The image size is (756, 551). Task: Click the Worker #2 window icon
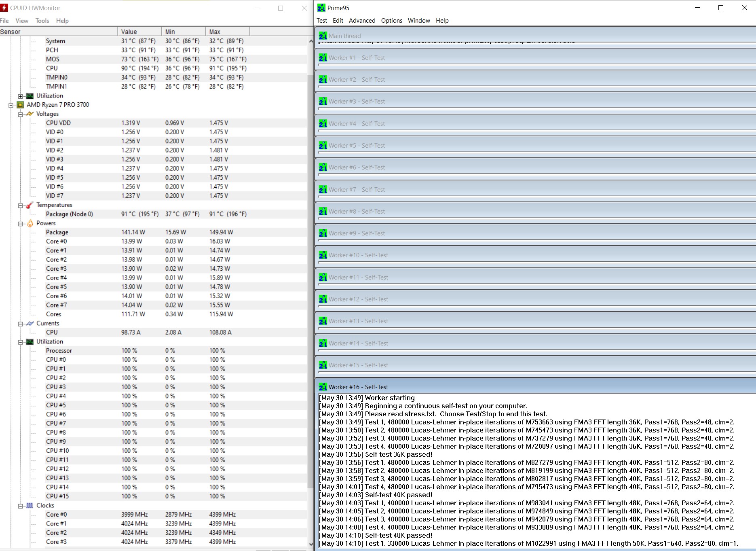pyautogui.click(x=323, y=79)
